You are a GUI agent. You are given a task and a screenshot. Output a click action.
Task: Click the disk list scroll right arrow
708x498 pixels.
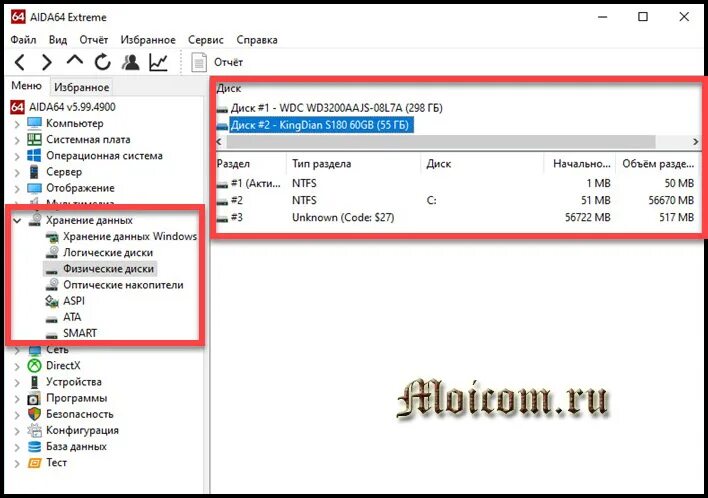point(695,142)
